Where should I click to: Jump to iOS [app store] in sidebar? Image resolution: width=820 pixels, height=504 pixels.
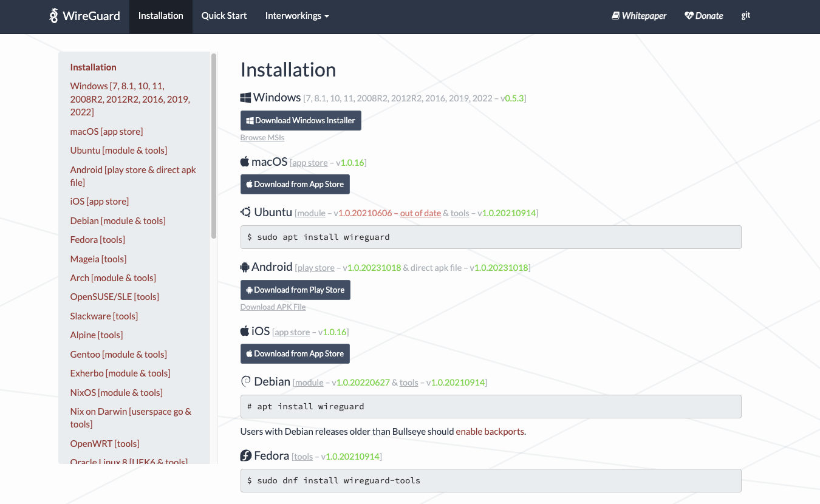(x=100, y=202)
